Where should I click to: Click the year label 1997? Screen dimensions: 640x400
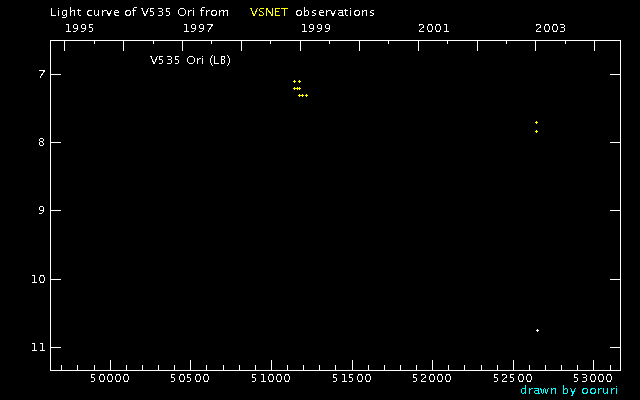tap(198, 28)
